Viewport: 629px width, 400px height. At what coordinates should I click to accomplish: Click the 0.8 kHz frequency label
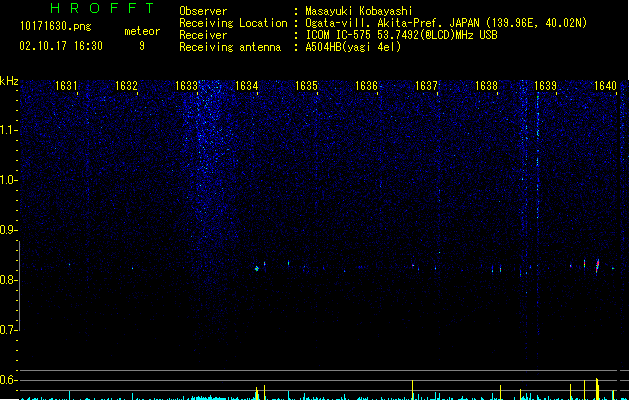pos(8,280)
